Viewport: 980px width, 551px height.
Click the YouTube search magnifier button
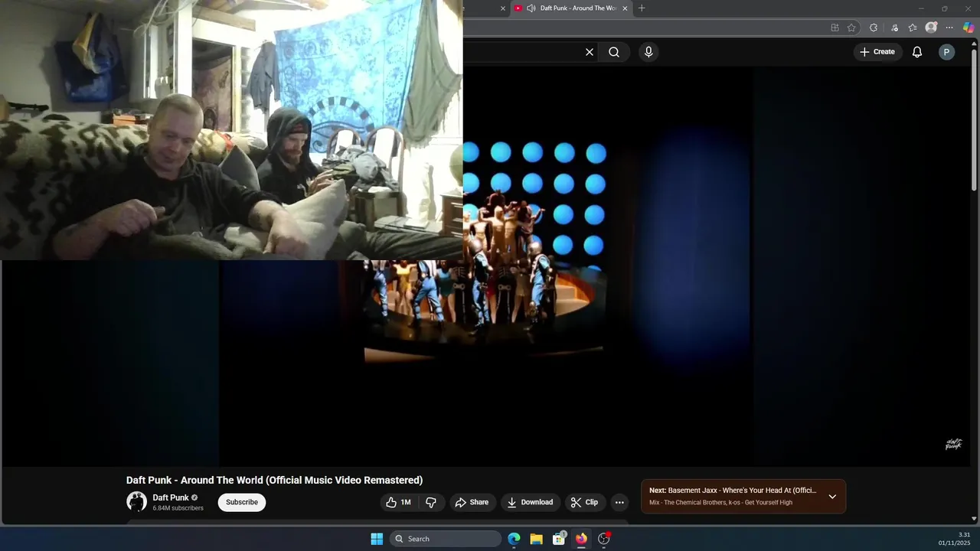[614, 52]
